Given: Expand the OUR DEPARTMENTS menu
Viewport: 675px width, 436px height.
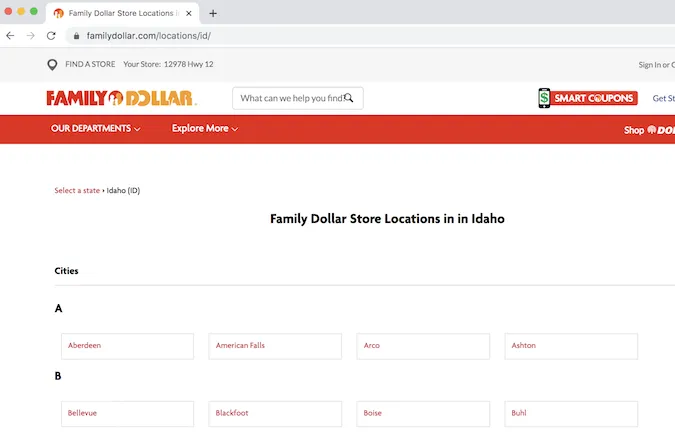Looking at the screenshot, I should point(96,129).
